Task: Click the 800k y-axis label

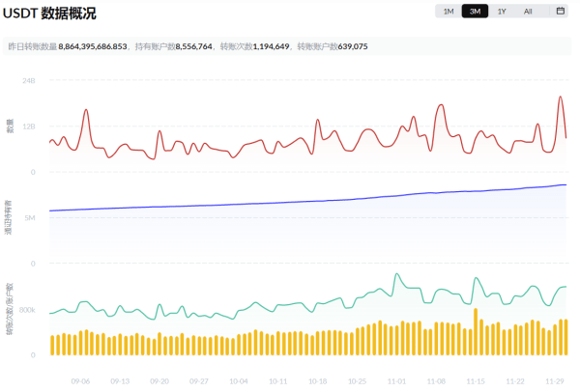Action: pos(27,310)
